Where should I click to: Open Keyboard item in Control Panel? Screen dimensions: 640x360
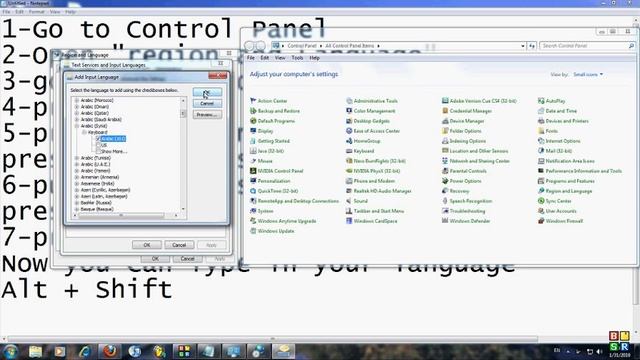pos(360,151)
